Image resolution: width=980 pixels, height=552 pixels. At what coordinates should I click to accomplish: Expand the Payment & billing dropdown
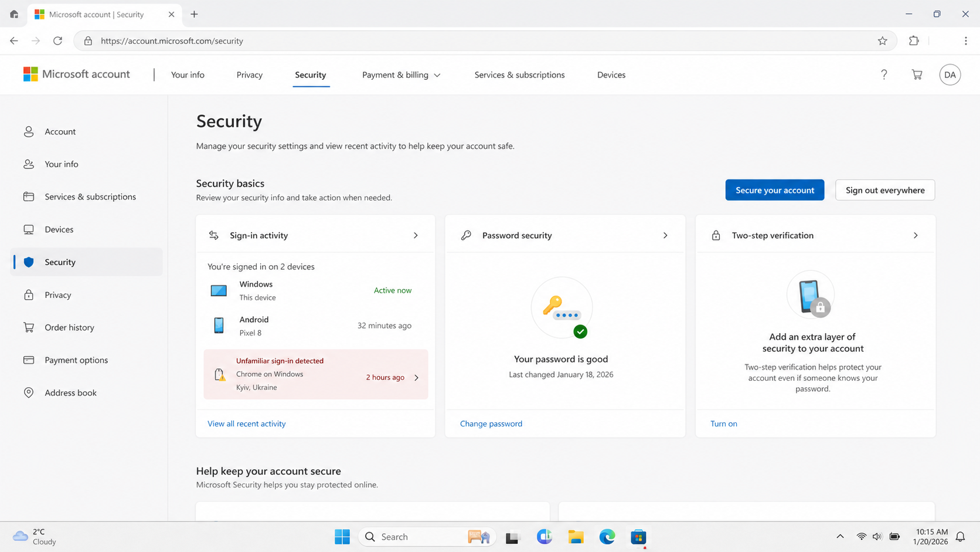coord(401,75)
